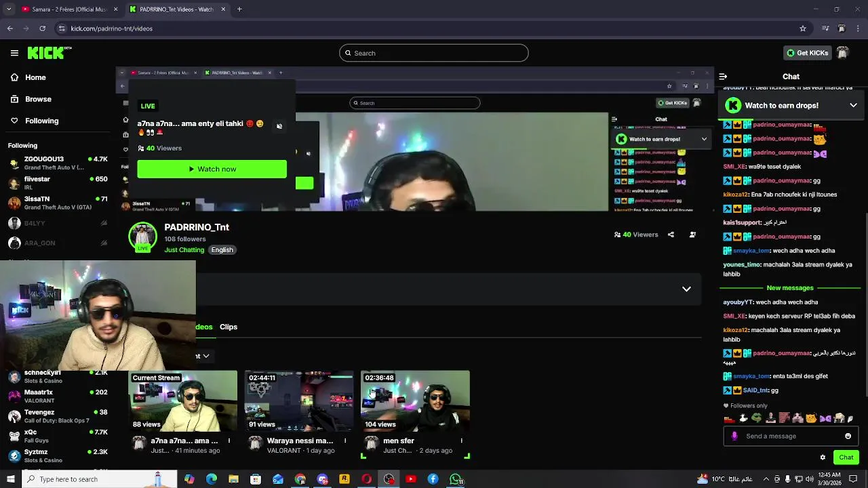Select the green frog emote
Image resolution: width=868 pixels, height=488 pixels.
point(757,418)
